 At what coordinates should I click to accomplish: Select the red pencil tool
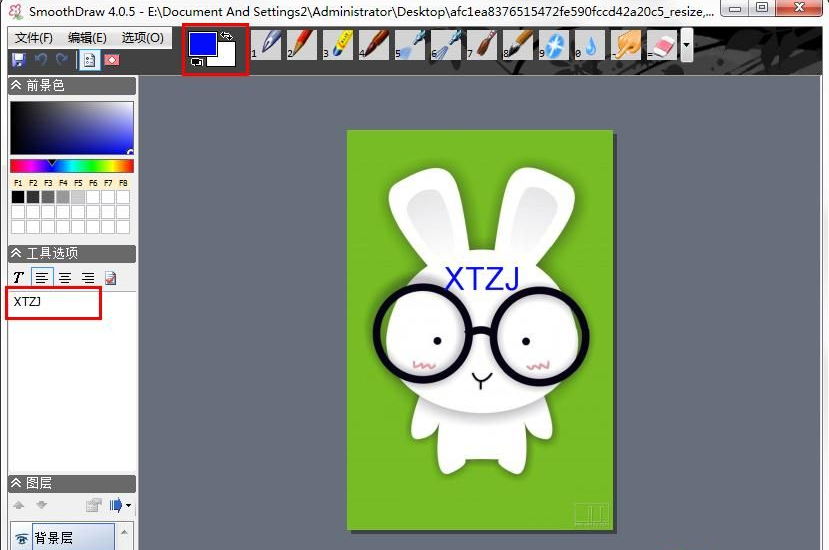coord(305,44)
